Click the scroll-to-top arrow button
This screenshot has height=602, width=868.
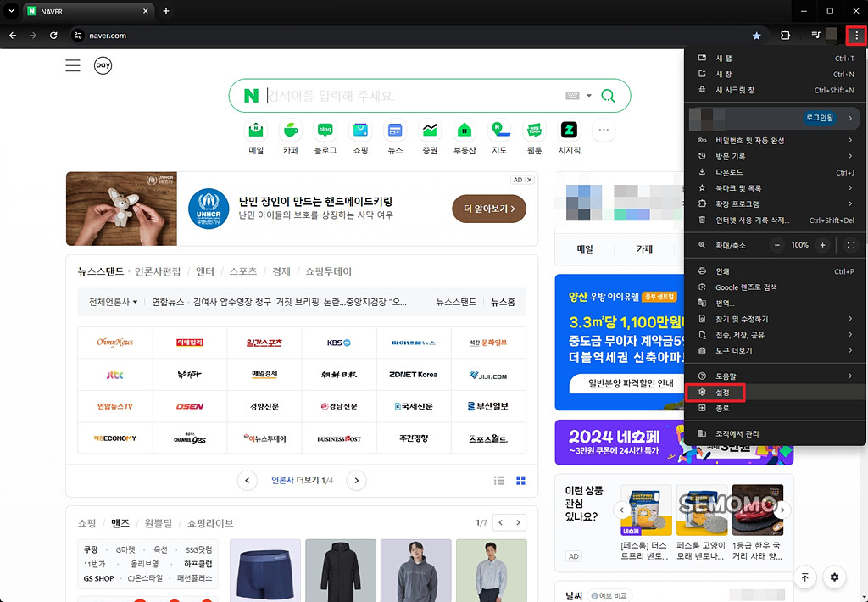(805, 577)
